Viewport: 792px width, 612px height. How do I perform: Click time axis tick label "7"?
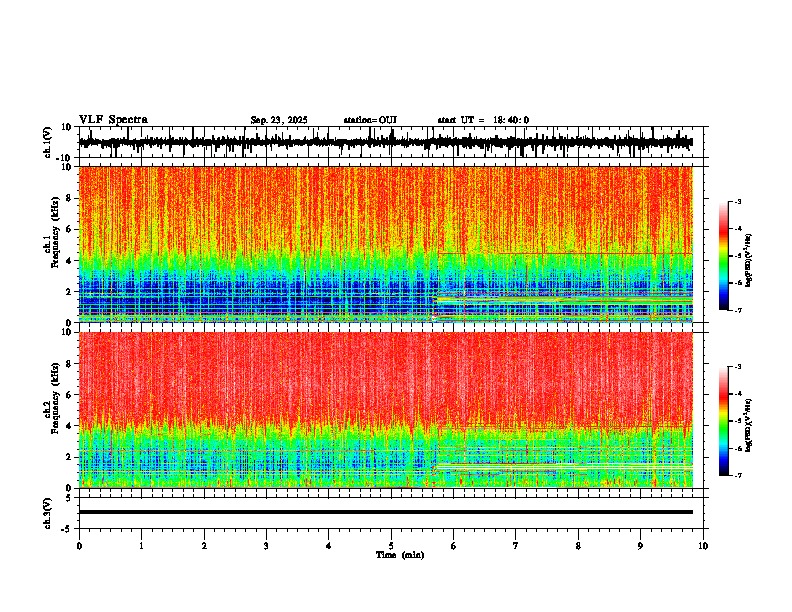click(516, 546)
